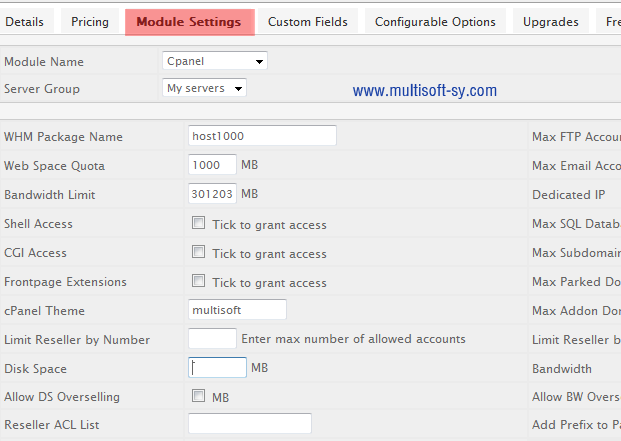Click the Reseller ACL List field

pos(250,424)
